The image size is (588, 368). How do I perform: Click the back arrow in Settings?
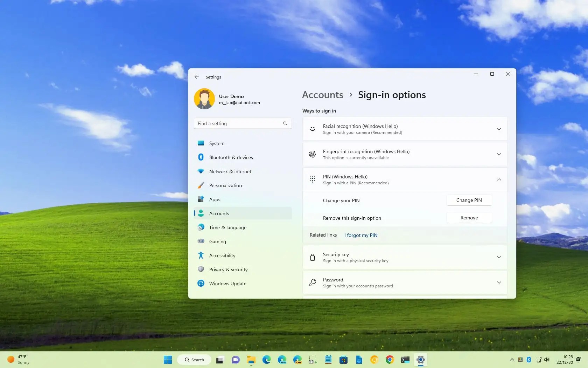196,77
